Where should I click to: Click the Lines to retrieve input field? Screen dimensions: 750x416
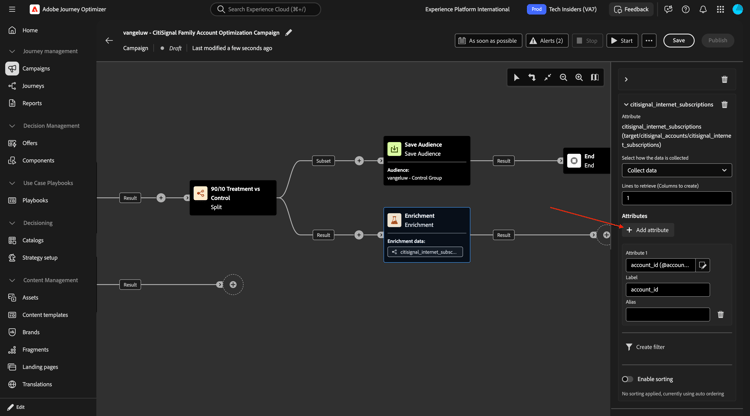pos(676,198)
